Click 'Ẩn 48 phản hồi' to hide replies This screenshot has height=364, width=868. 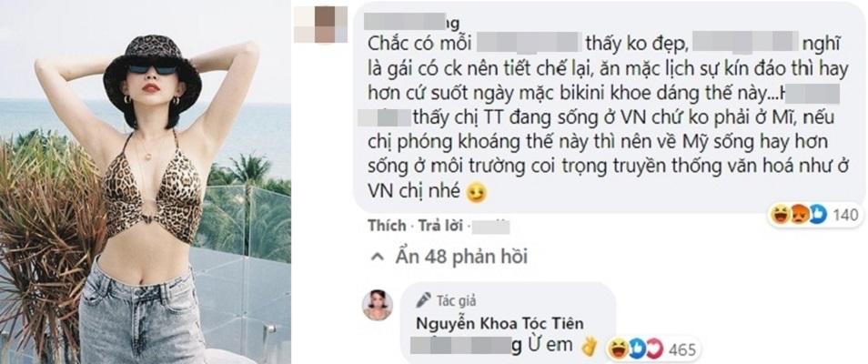point(461,257)
